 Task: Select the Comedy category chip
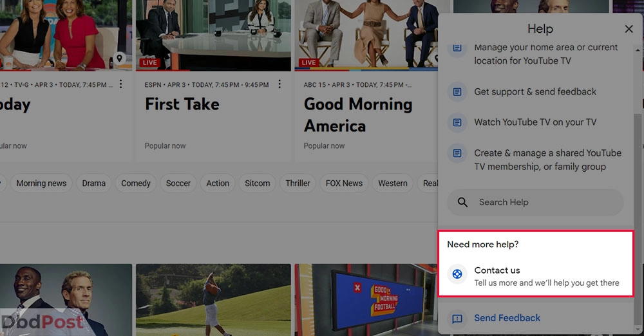(x=135, y=183)
